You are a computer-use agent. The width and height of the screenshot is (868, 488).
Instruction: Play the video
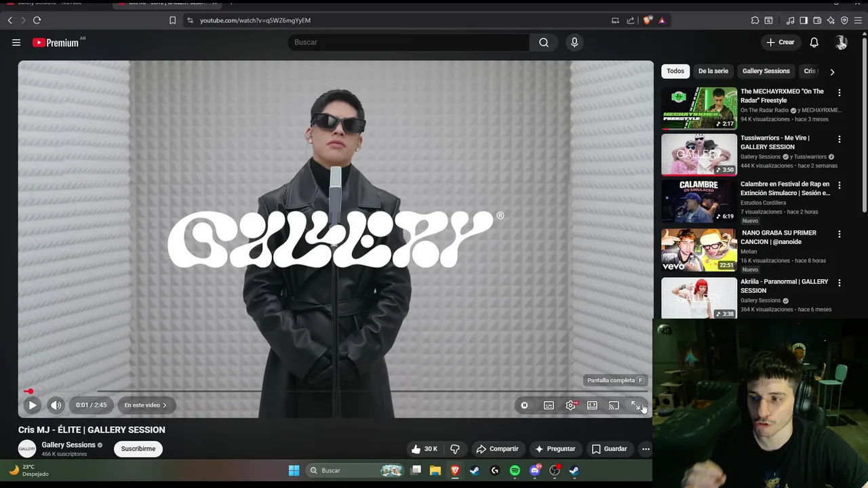pos(32,405)
